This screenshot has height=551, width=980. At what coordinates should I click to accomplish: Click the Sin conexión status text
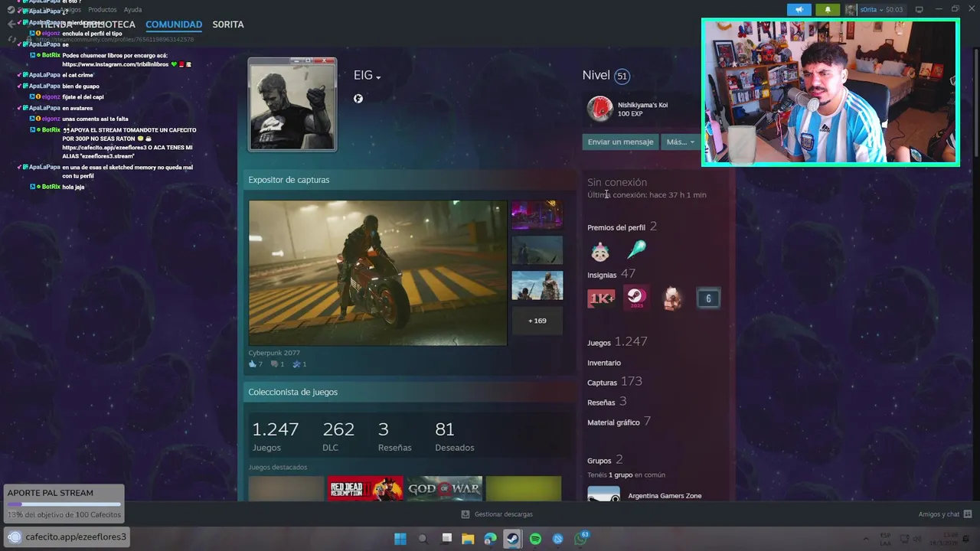617,182
